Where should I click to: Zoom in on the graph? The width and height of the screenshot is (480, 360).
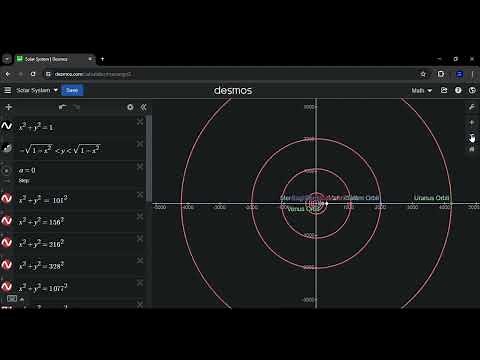coord(472,122)
